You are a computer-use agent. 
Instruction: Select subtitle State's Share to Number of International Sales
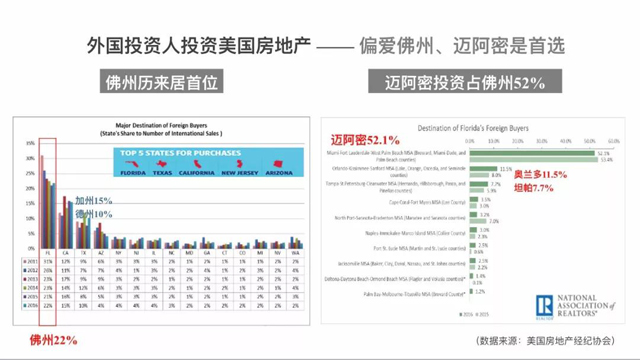pyautogui.click(x=161, y=133)
